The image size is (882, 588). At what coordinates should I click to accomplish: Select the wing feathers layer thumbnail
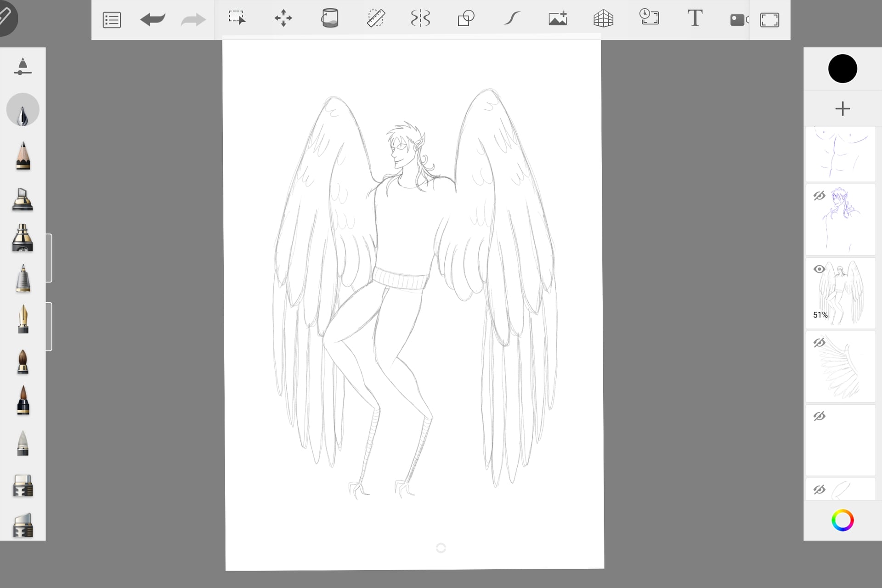point(841,367)
